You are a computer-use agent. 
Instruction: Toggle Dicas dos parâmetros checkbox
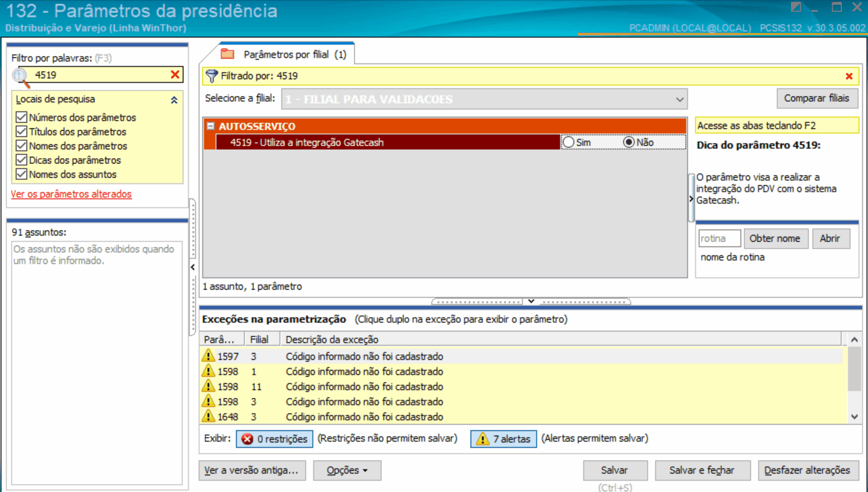[x=22, y=160]
